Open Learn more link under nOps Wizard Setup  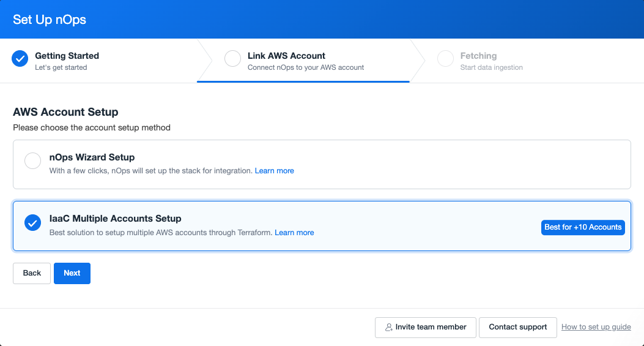[x=275, y=171]
